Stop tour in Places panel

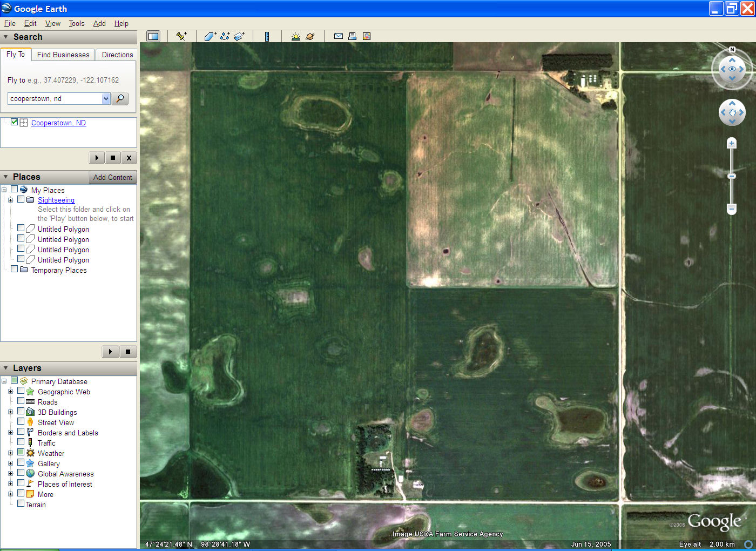pos(128,352)
